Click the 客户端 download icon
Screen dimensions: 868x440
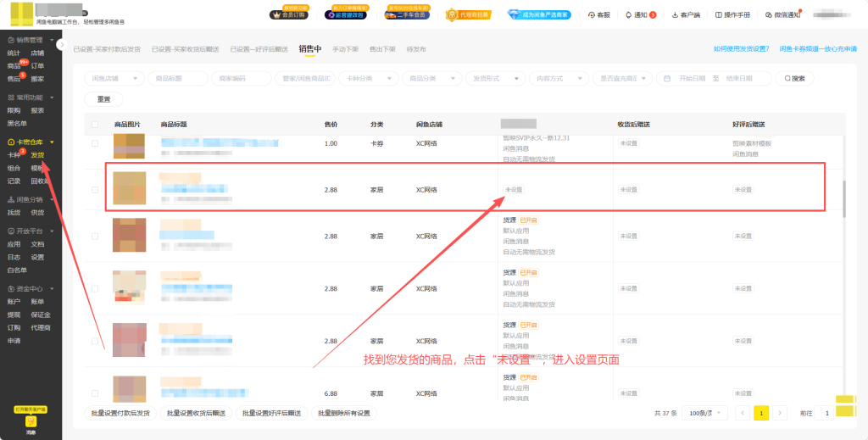(676, 15)
